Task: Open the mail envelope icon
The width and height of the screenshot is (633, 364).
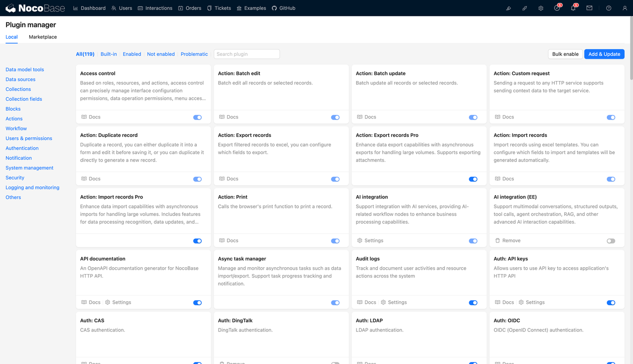Action: tap(589, 8)
